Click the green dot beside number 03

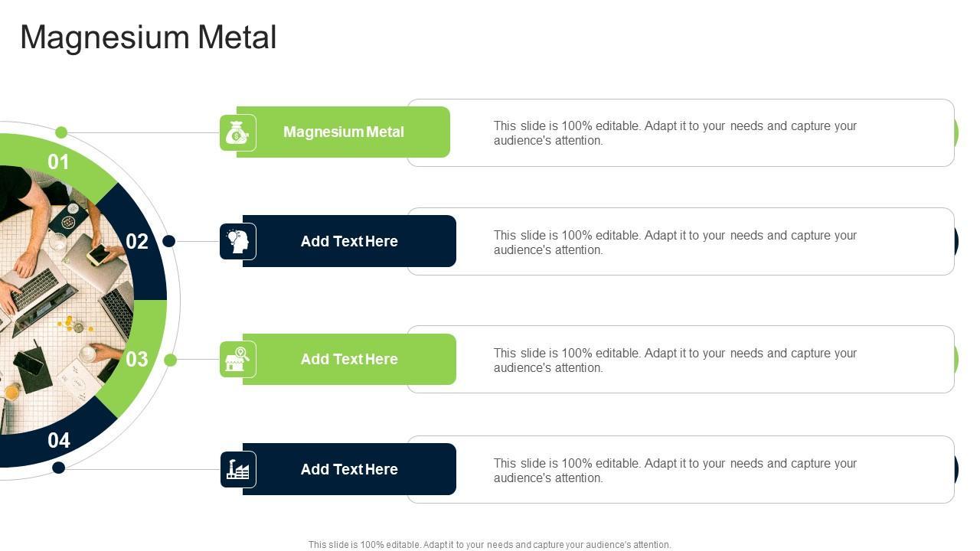171,360
